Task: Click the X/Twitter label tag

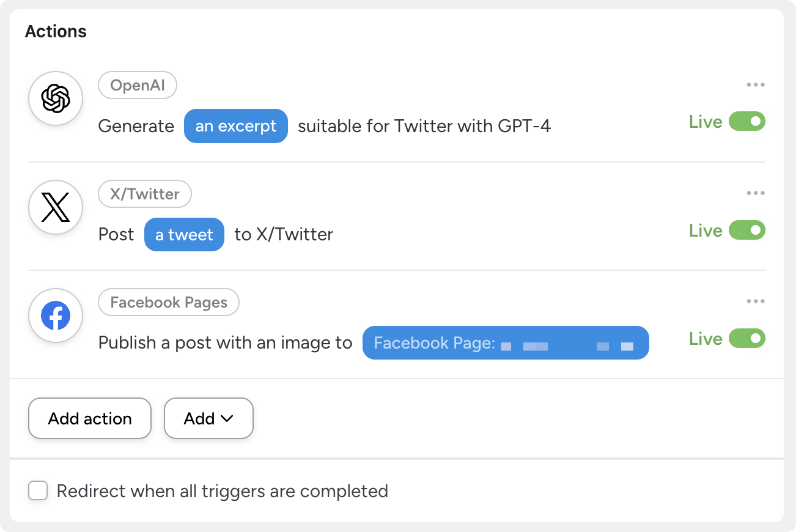Action: coord(145,194)
